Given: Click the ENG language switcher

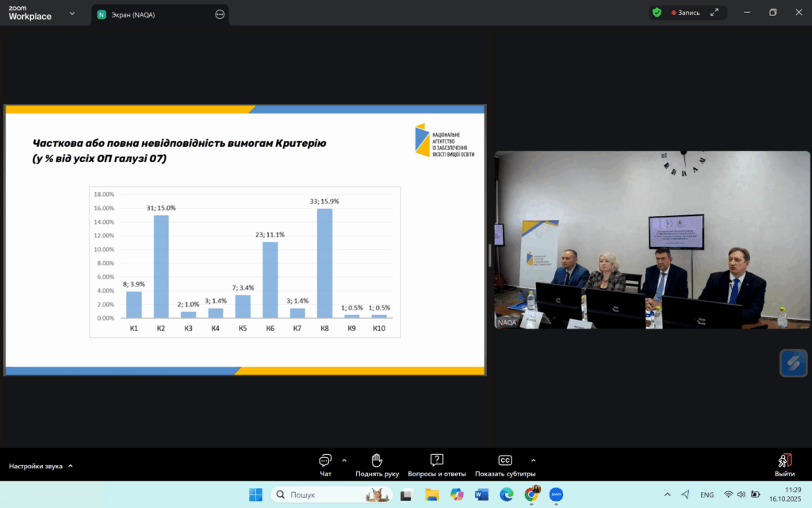Looking at the screenshot, I should tap(707, 495).
